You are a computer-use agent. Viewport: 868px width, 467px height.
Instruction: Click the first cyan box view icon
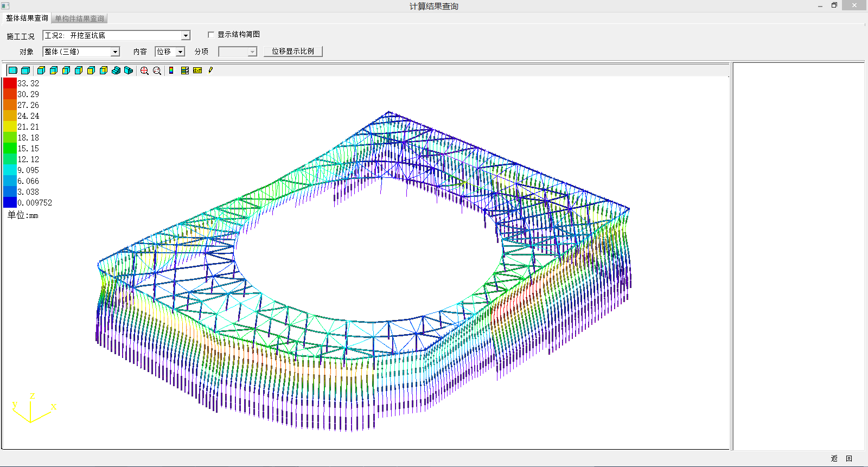click(13, 71)
